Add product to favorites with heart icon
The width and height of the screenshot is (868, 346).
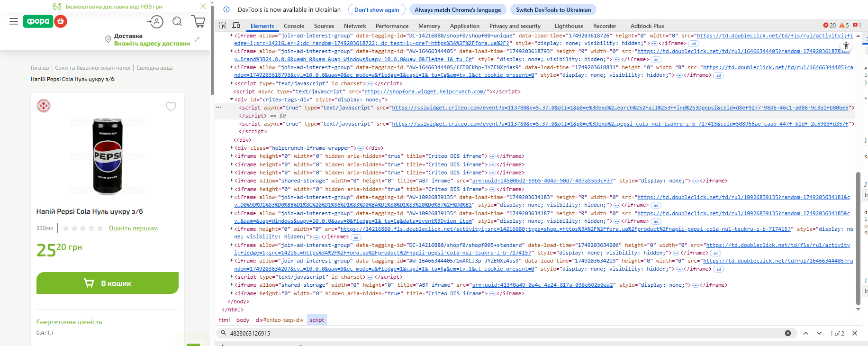[171, 107]
